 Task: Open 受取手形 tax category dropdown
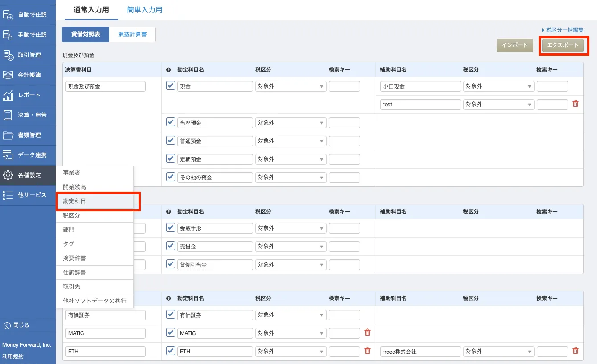tap(290, 228)
